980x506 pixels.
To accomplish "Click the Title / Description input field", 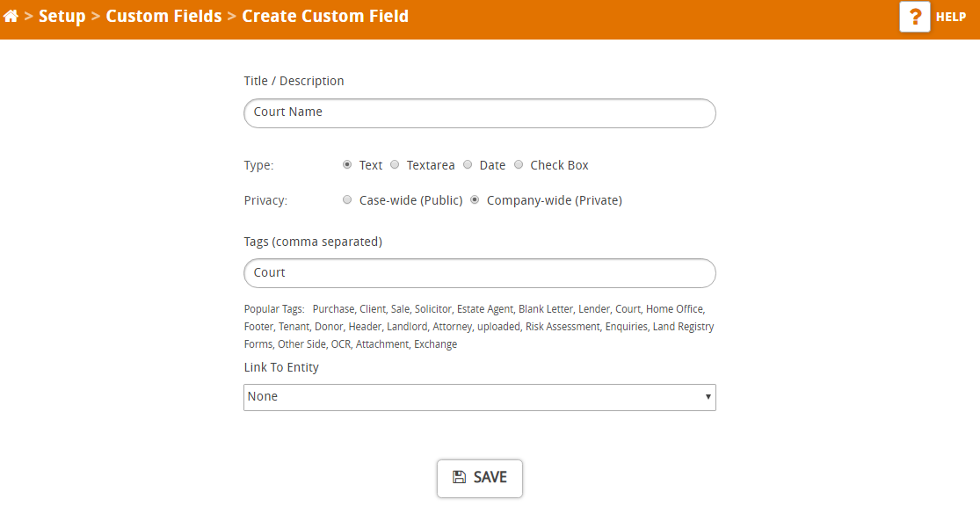I will (479, 113).
